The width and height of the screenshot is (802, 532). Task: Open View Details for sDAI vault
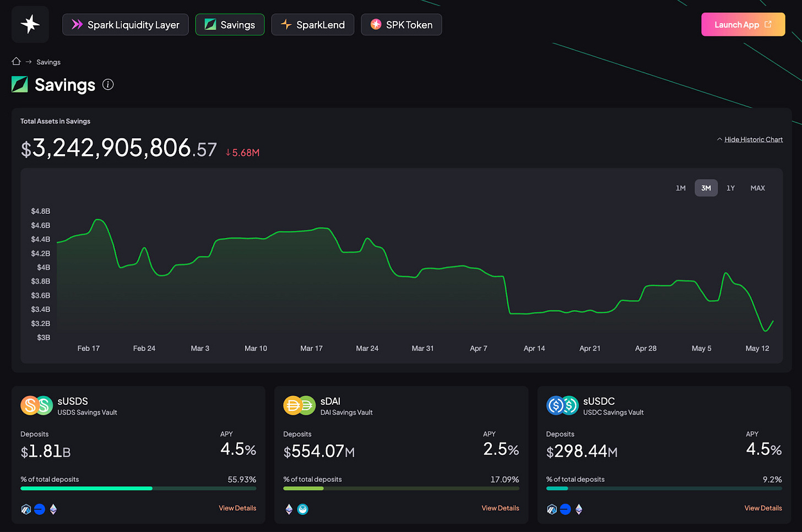[x=500, y=508]
